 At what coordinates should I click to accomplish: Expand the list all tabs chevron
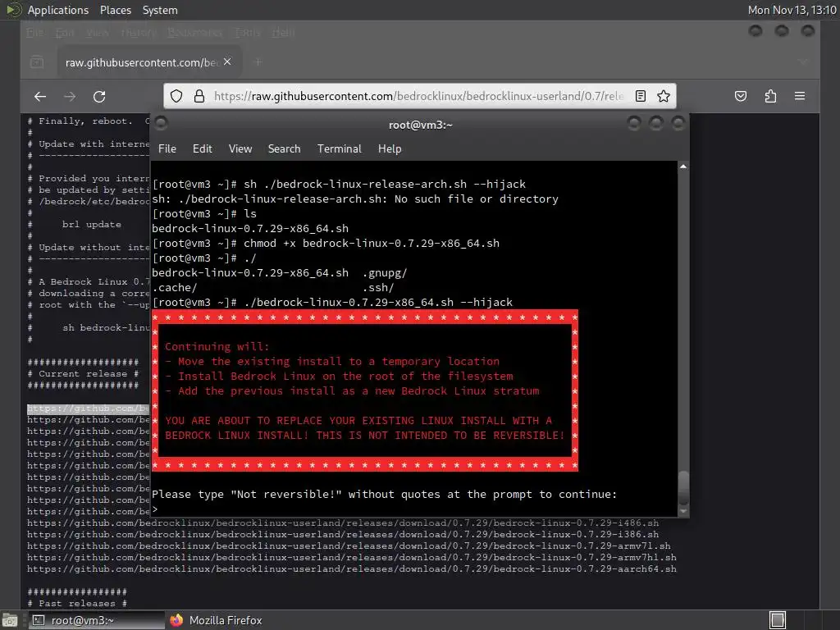[x=803, y=62]
